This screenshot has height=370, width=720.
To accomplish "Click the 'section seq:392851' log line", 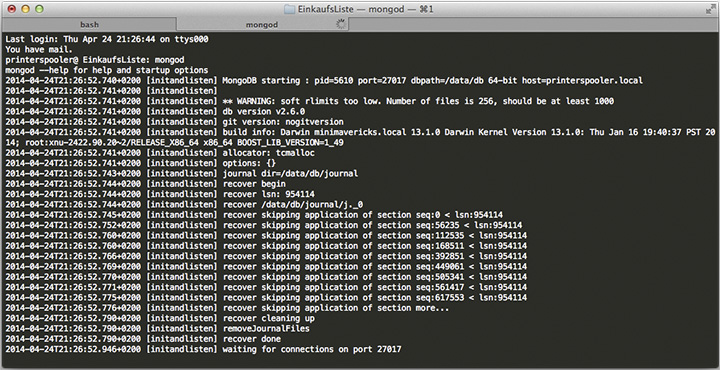I will [266, 257].
